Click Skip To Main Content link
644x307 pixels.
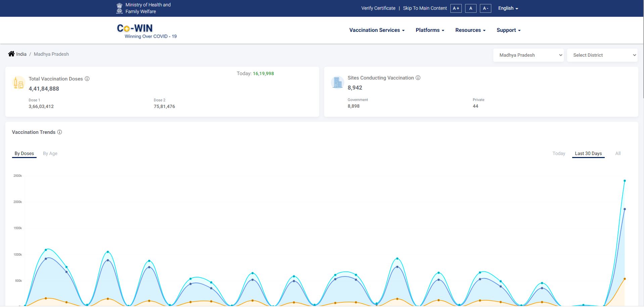[x=425, y=8]
